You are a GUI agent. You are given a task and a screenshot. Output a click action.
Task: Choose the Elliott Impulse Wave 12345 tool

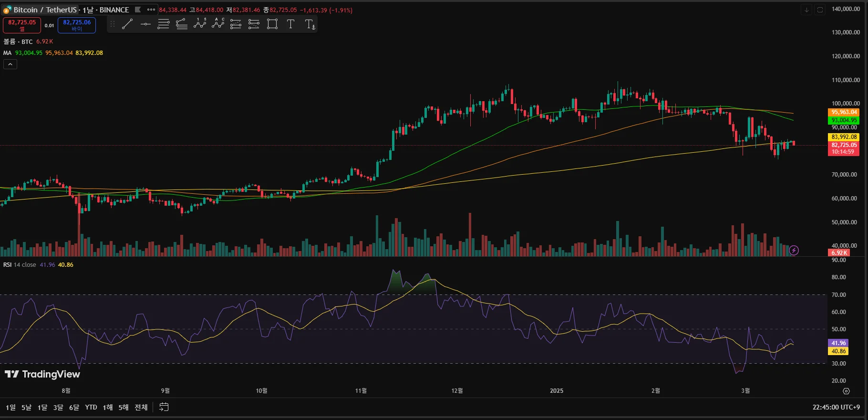tap(200, 24)
